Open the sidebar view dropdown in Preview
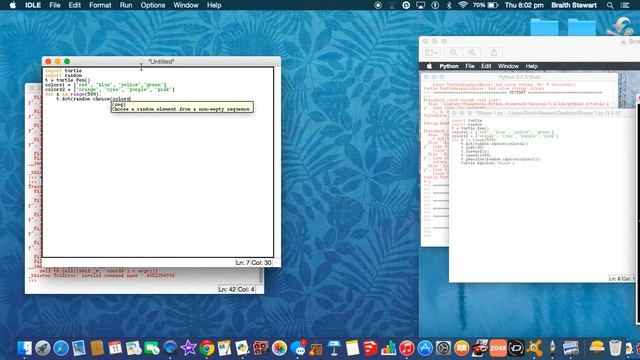 (431, 52)
